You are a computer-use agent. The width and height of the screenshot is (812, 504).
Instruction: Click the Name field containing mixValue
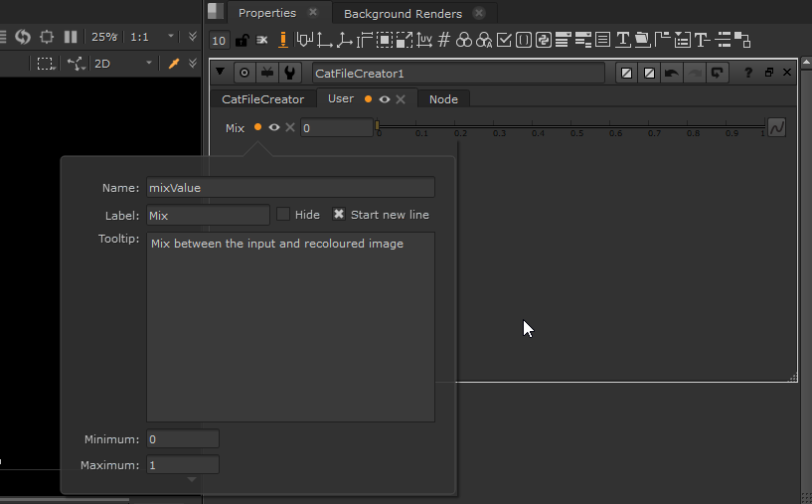coord(289,187)
